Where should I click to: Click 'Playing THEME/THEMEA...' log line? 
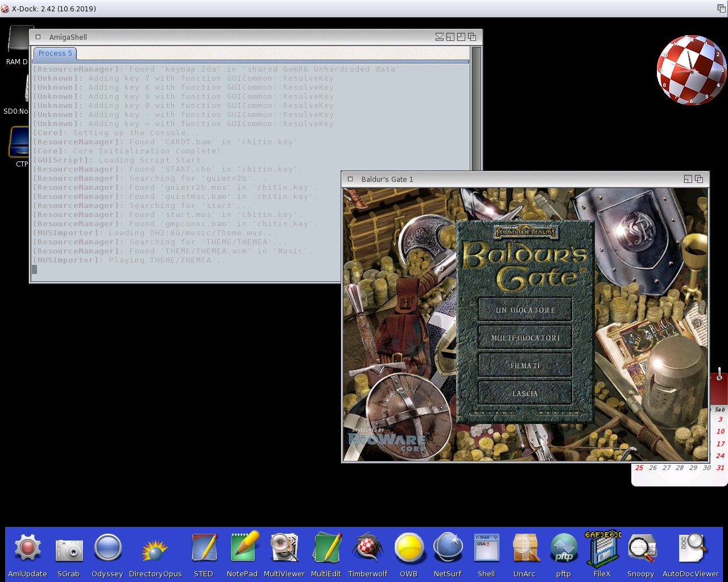[x=130, y=260]
